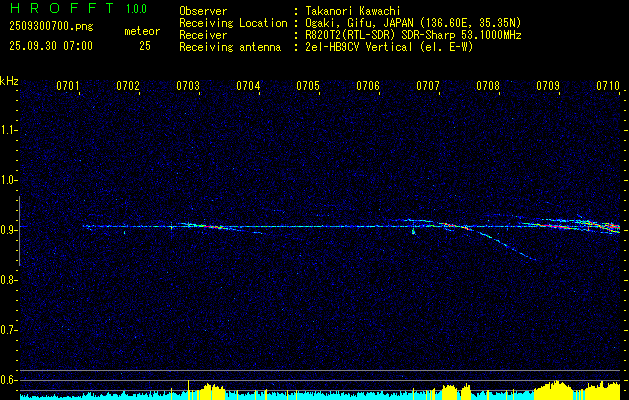Click the 0.9 frequency axis label
Image resolution: width=629 pixels, height=400 pixels.
(x=9, y=229)
